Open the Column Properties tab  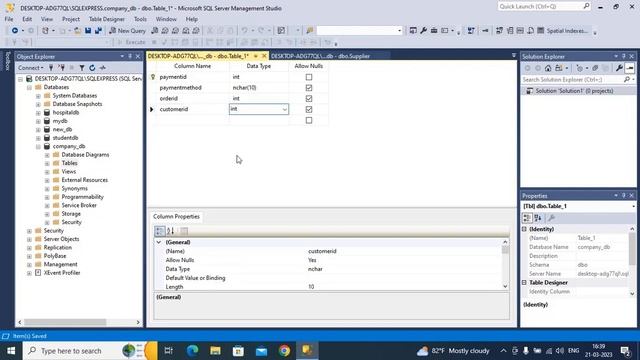tap(176, 217)
